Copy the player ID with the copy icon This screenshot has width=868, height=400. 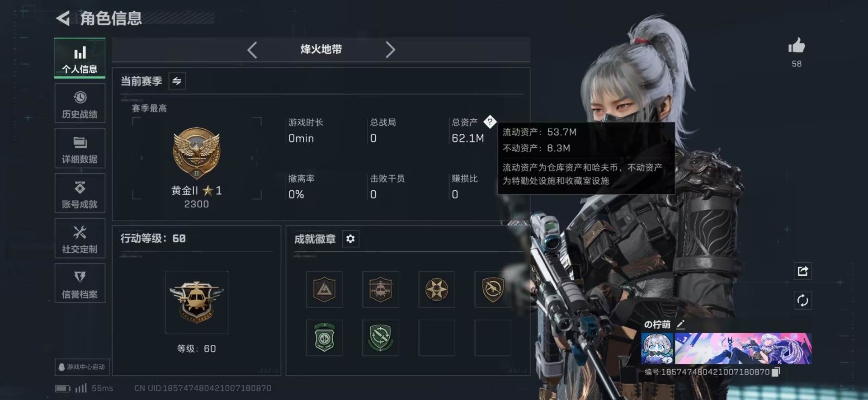(776, 372)
